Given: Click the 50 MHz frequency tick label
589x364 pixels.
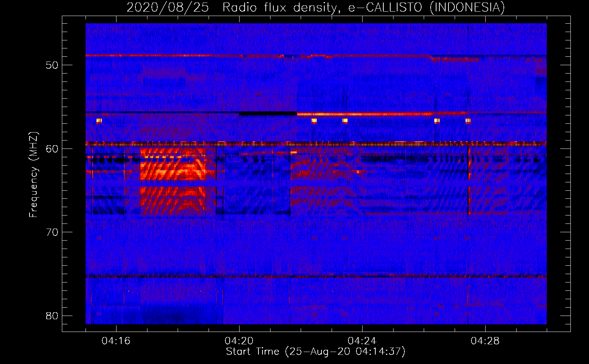Looking at the screenshot, I should tap(52, 65).
